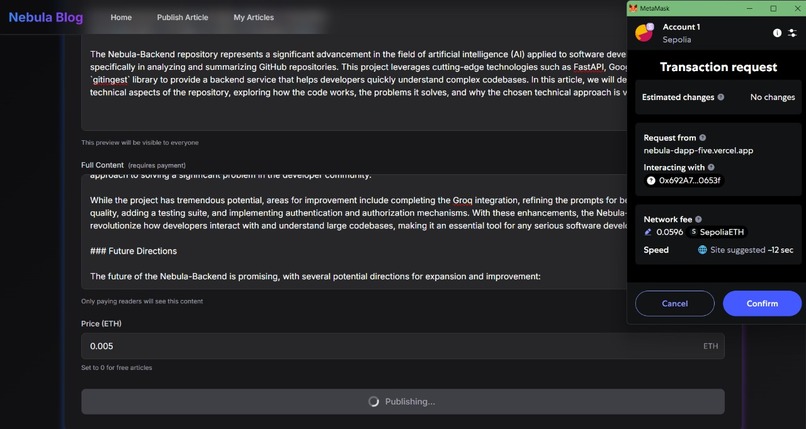Image resolution: width=806 pixels, height=429 pixels.
Task: Click the MetaMask Confirm button
Action: coord(762,303)
